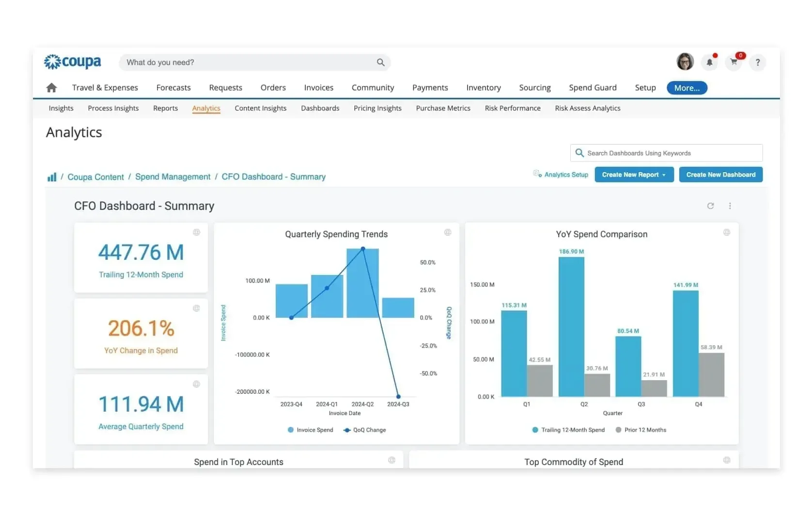Toggle the Invoice Spend legend item
This screenshot has height=515, width=812.
(x=310, y=430)
